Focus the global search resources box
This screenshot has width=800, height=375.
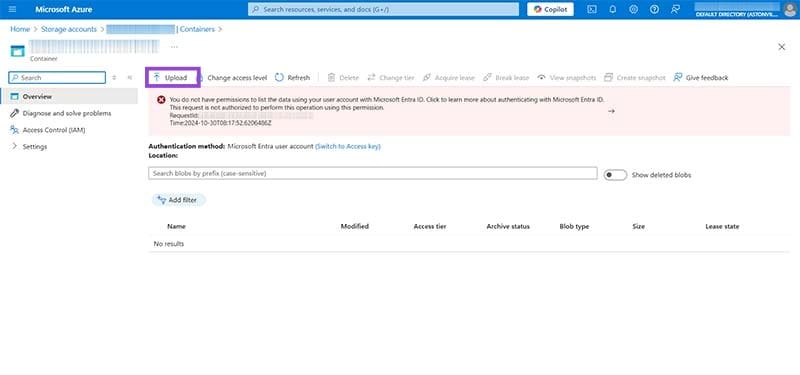[x=383, y=9]
